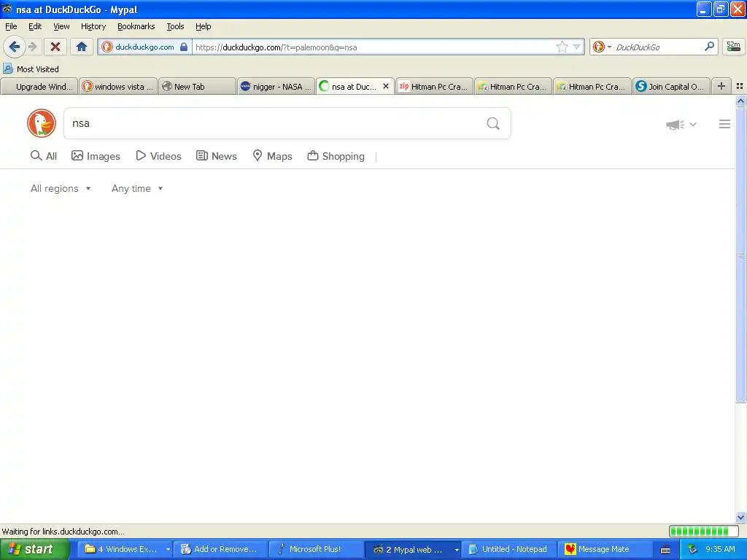Screen dimensions: 747x560
Task: Open the search engine selector dropdown
Action: pos(602,47)
